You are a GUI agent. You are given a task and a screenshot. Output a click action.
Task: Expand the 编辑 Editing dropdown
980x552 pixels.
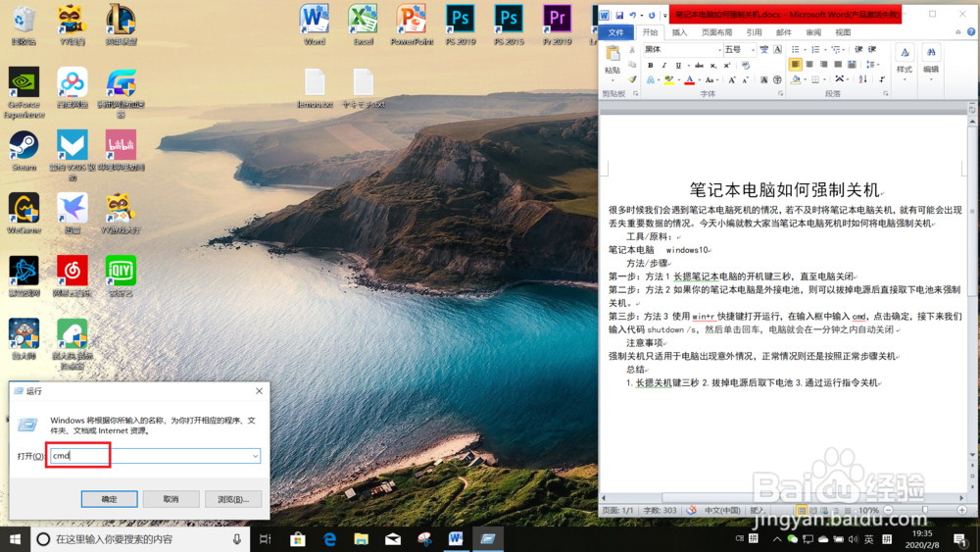tap(931, 79)
